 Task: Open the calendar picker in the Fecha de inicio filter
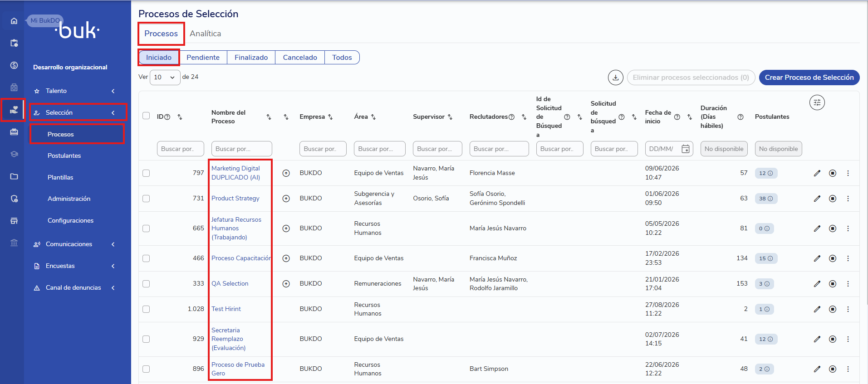685,149
